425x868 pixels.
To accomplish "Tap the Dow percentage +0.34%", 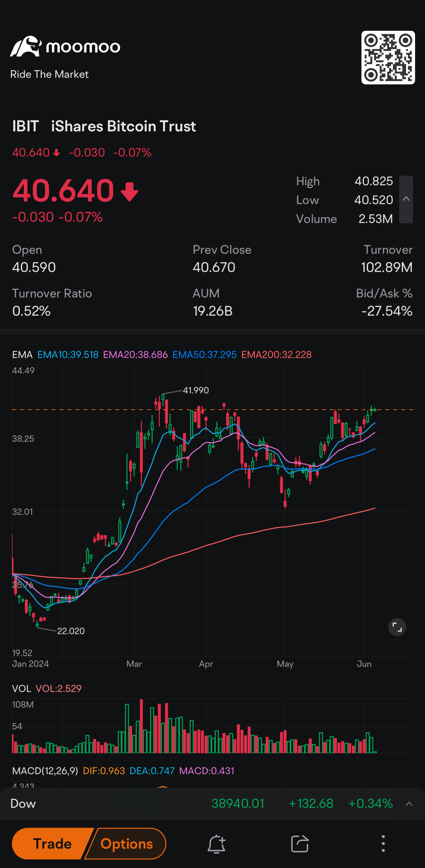I will click(x=371, y=804).
